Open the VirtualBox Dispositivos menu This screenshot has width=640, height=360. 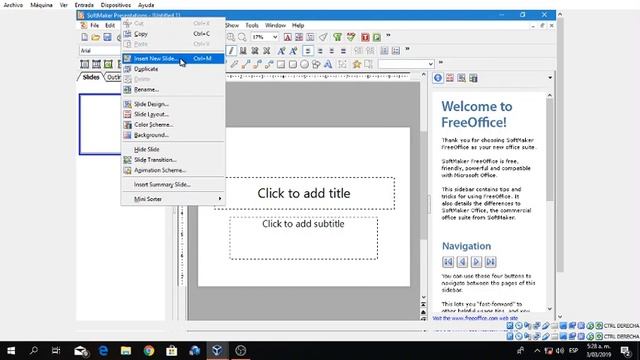tap(116, 5)
